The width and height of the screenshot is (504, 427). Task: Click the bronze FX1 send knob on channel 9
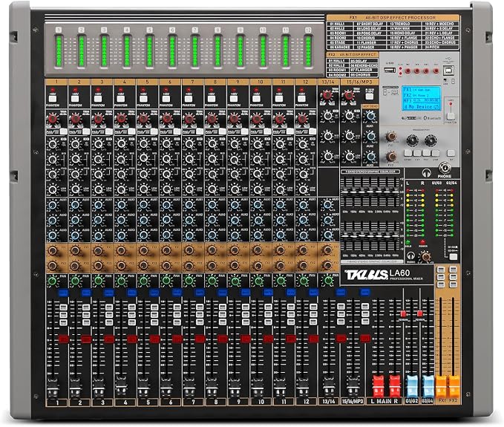[x=235, y=250]
